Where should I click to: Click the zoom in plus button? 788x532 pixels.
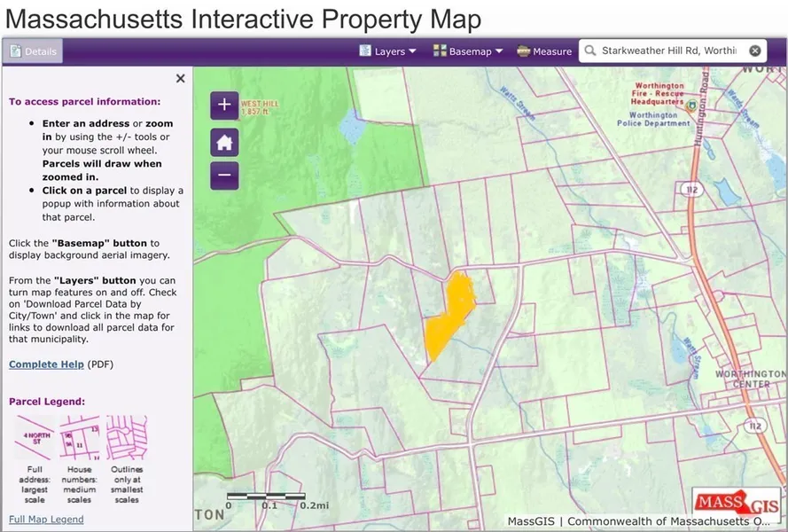(224, 105)
